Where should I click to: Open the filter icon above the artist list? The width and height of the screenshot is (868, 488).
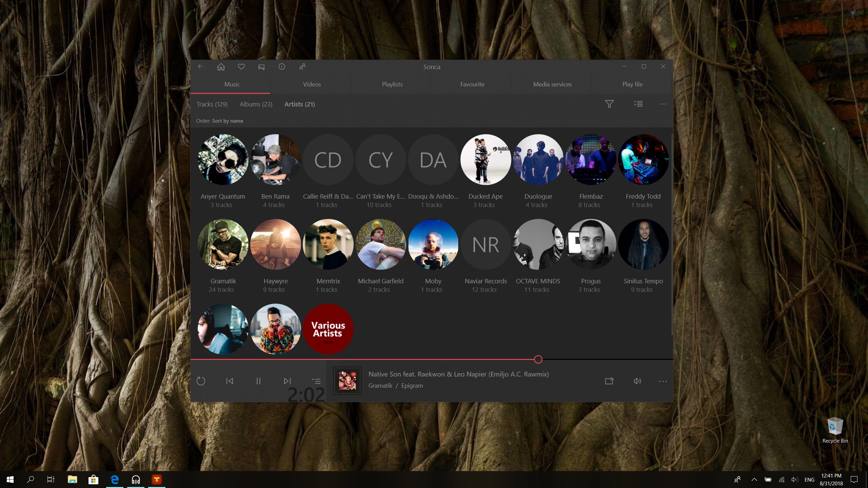tap(609, 104)
